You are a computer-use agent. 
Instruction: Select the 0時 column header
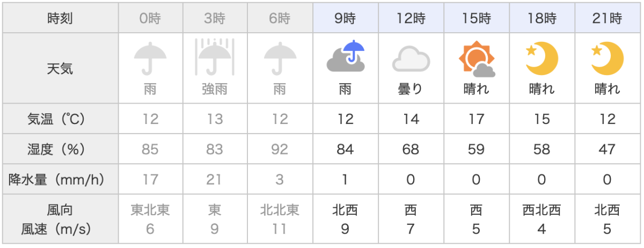pyautogui.click(x=150, y=19)
